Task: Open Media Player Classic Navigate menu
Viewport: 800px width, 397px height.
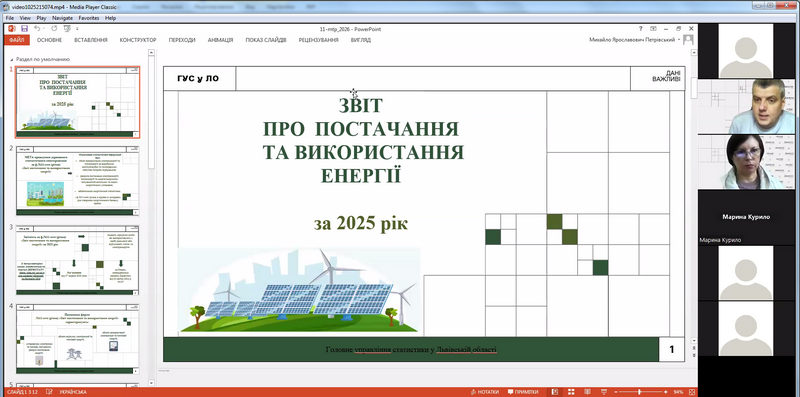Action: [62, 18]
